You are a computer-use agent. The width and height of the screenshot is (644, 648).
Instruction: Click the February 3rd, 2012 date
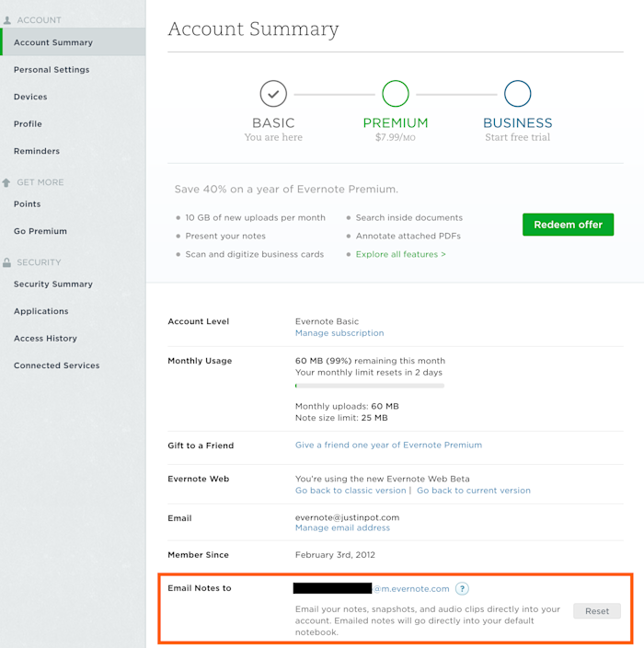point(335,555)
